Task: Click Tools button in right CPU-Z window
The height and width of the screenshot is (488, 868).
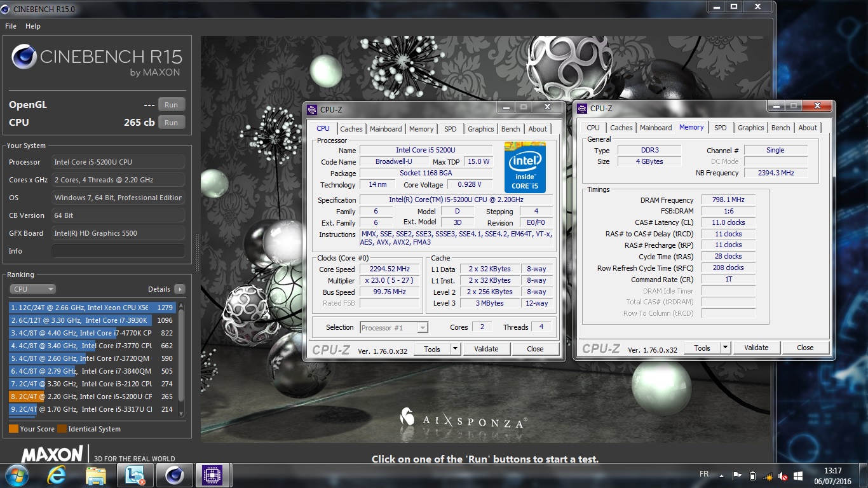Action: 702,348
